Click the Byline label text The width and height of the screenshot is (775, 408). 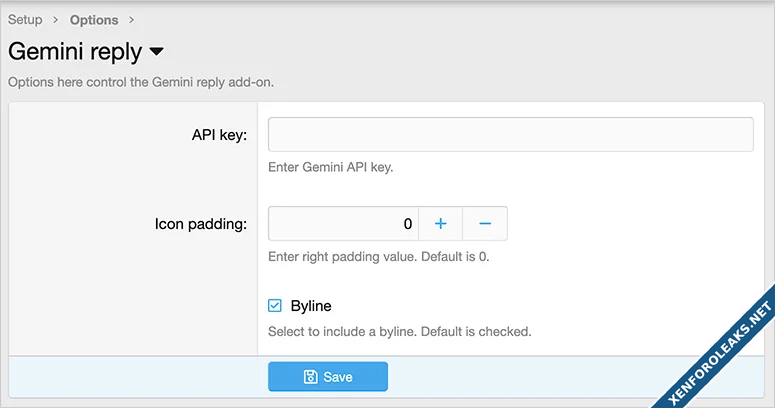coord(310,306)
